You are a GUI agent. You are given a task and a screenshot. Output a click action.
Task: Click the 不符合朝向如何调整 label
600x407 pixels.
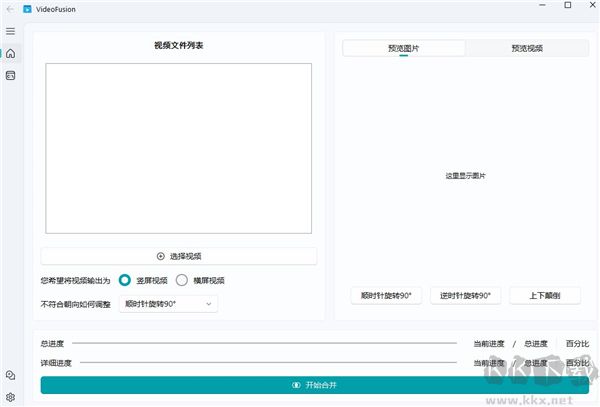[76, 304]
